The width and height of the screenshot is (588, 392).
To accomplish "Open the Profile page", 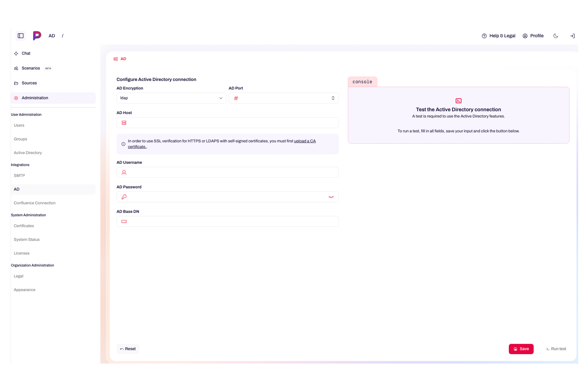I will [533, 36].
